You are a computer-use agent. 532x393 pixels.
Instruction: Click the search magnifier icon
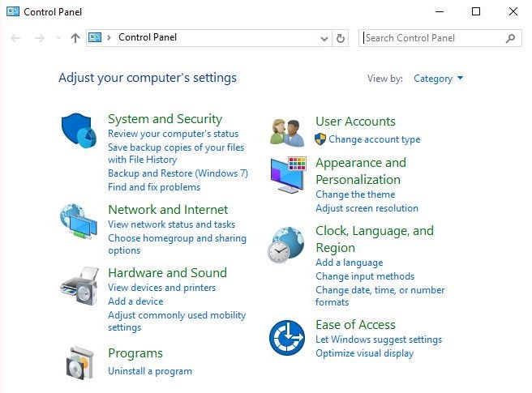click(510, 38)
